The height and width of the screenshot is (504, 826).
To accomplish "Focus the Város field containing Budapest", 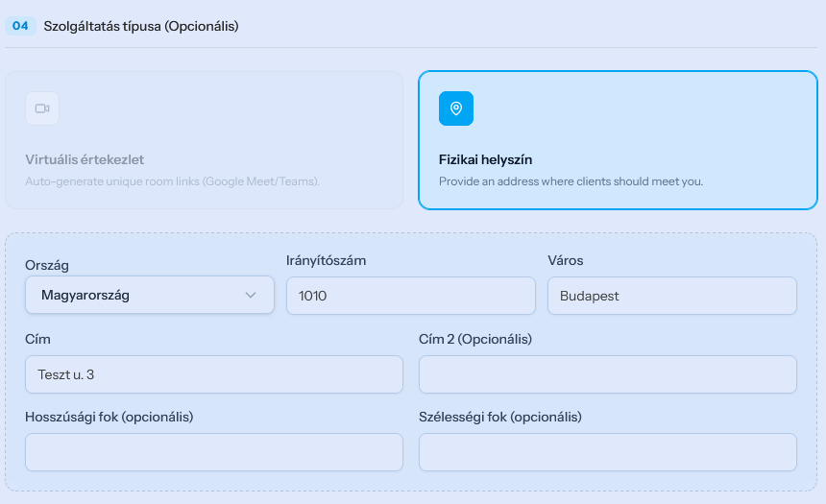I will 672,296.
